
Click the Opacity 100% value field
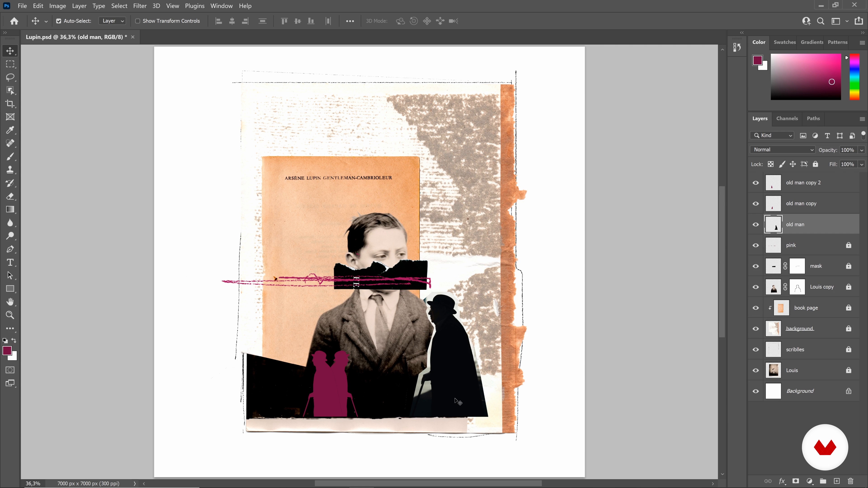tap(848, 150)
